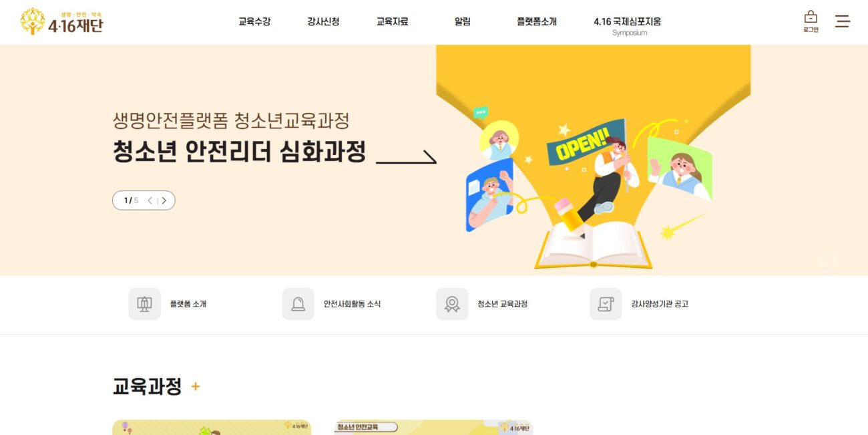Open the 플랫폼소개 menu
The width and height of the screenshot is (868, 435).
[x=536, y=21]
